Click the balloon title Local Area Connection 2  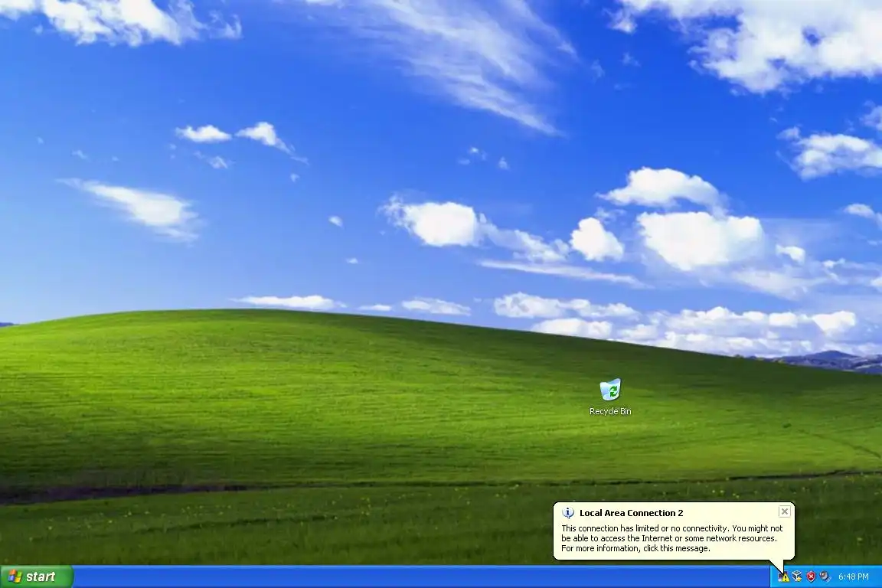pos(631,513)
